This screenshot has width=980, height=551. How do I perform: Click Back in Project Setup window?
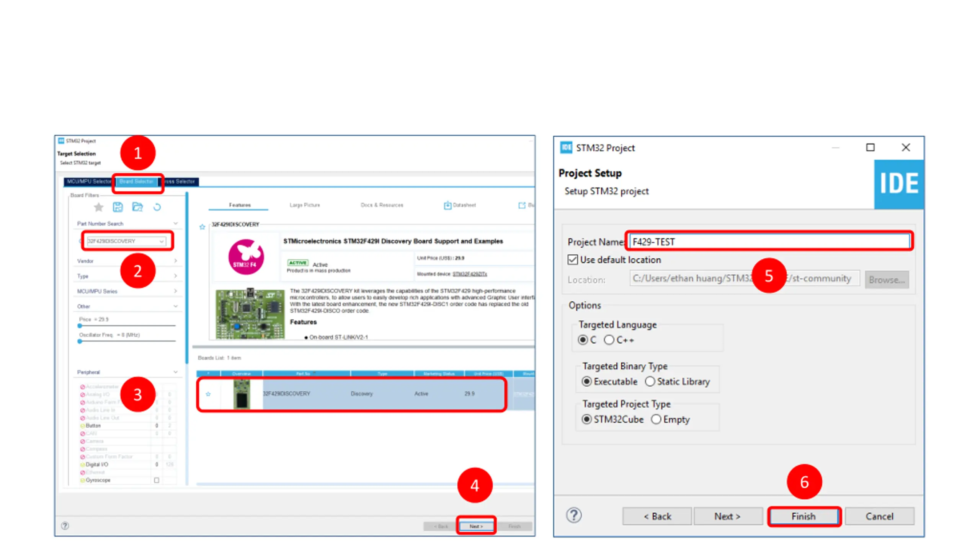(x=657, y=517)
